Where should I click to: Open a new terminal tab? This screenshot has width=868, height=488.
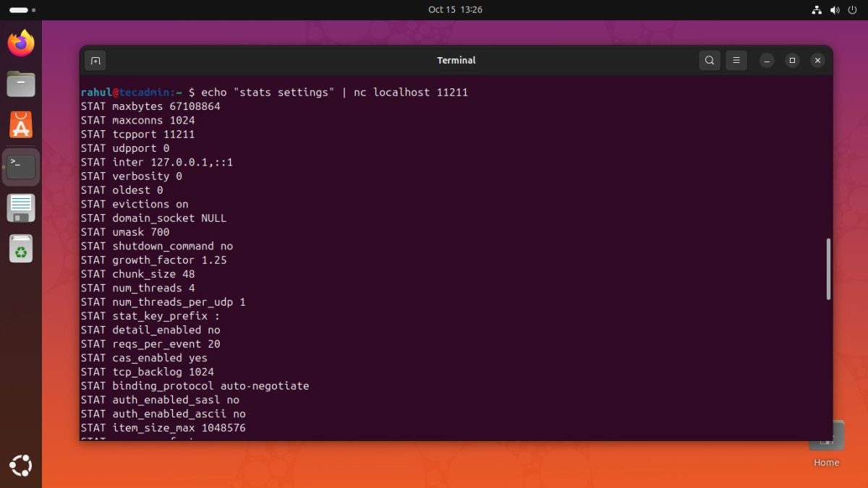95,61
